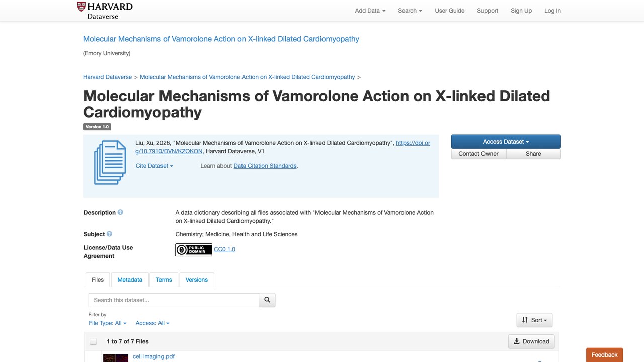The height and width of the screenshot is (362, 644).
Task: Click the Download button with arrow icon
Action: [x=531, y=341]
